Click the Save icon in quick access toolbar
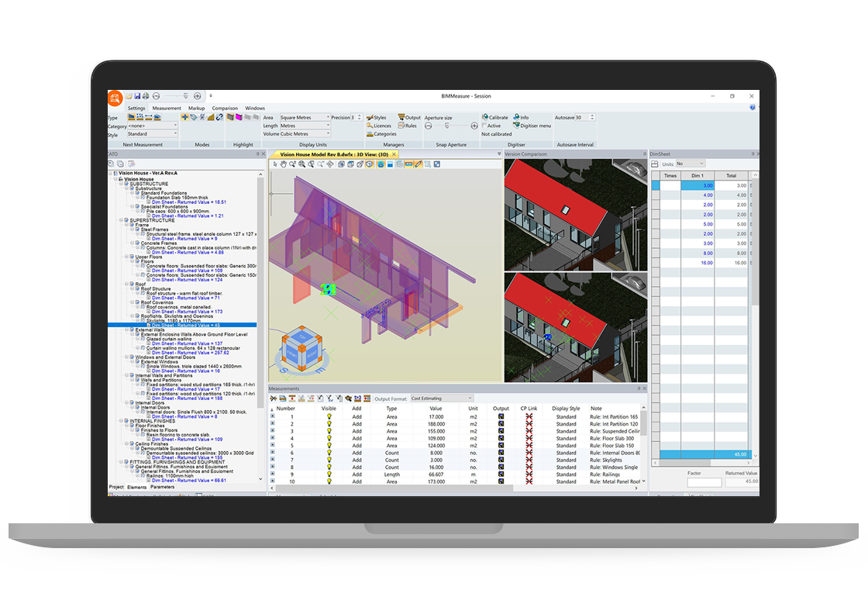The width and height of the screenshot is (868, 614). pyautogui.click(x=137, y=96)
